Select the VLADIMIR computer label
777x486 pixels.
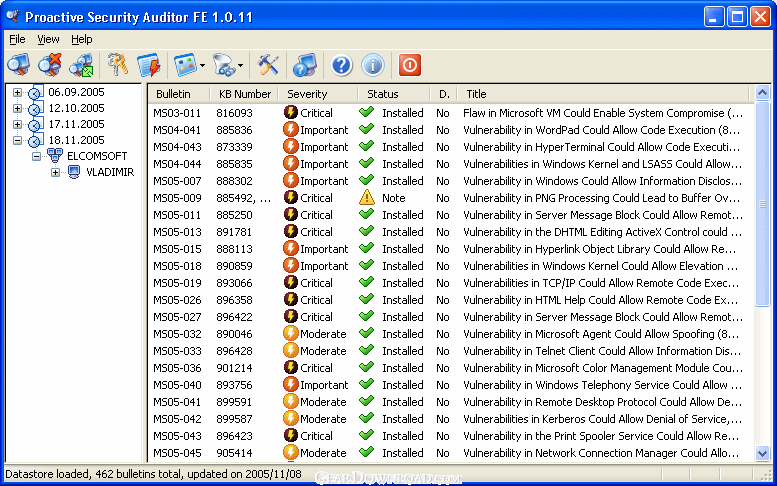110,172
